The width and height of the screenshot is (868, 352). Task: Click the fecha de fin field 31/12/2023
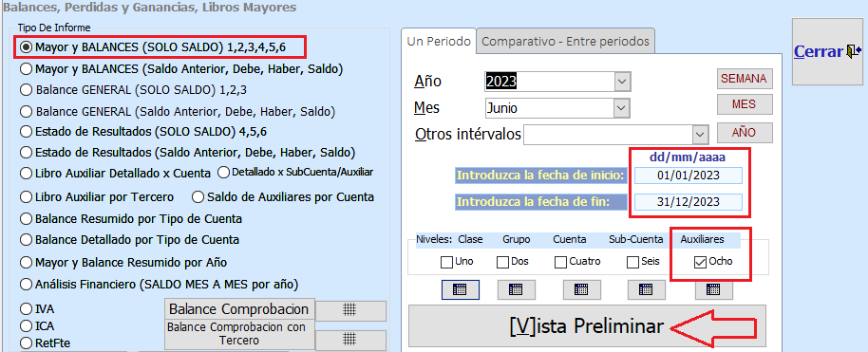[x=689, y=201]
